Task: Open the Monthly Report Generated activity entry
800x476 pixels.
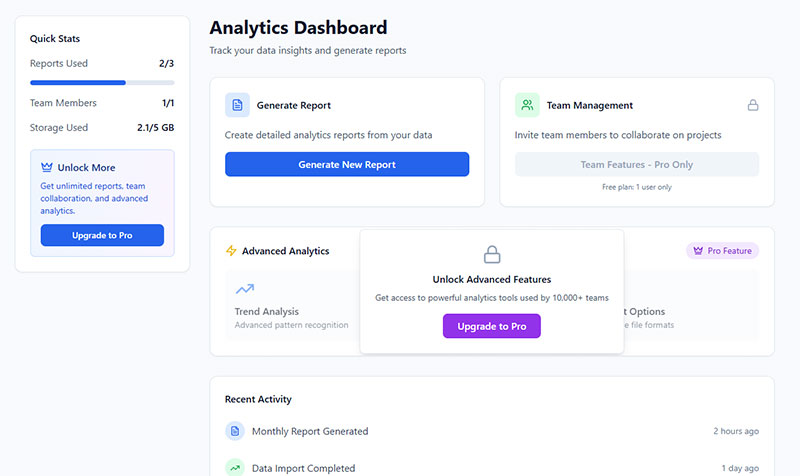Action: pos(492,431)
